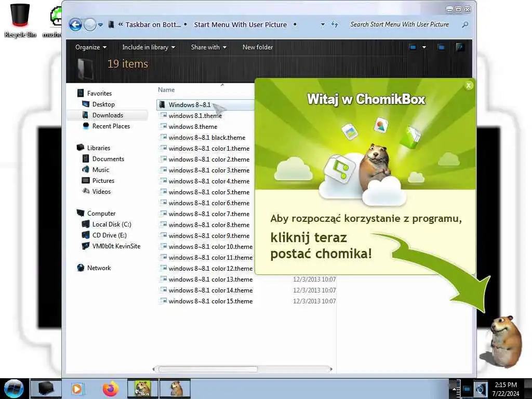Select Recent Places in navigation pane
This screenshot has height=399, width=532.
pos(111,126)
